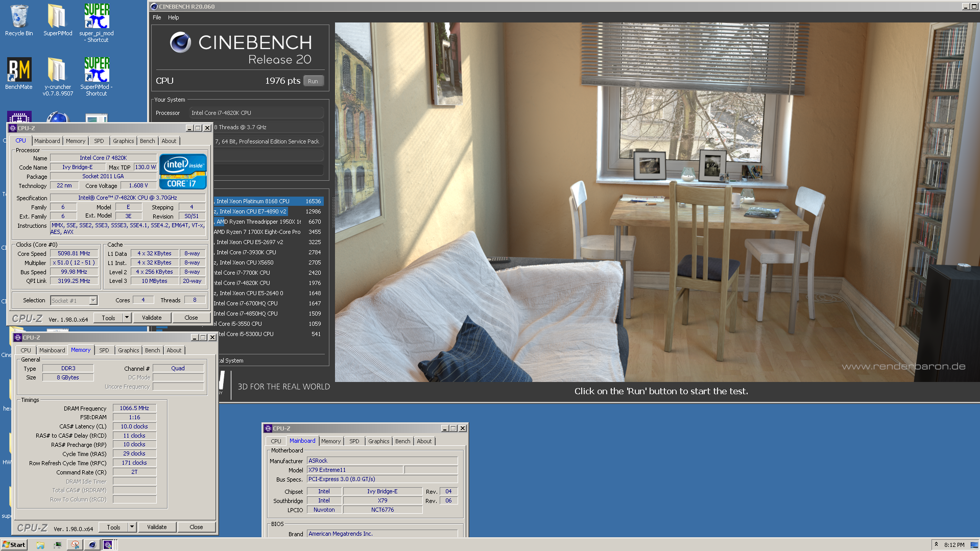Click the '8 Threads @ 3.7 GHz' system field
The height and width of the screenshot is (551, 980).
(x=268, y=127)
